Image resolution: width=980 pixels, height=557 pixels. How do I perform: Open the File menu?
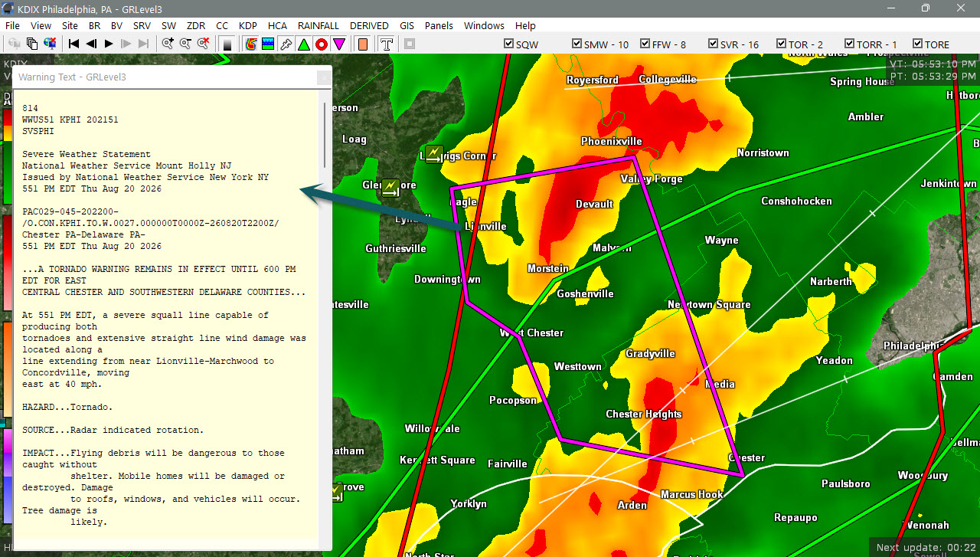[12, 25]
